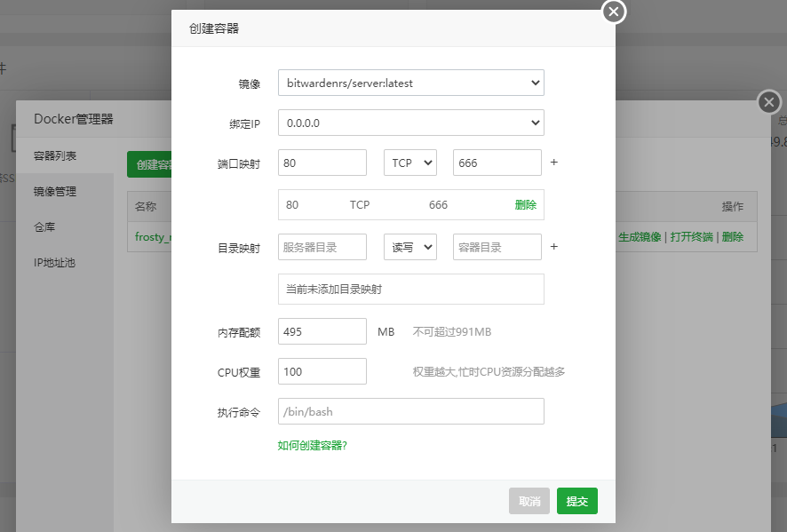Open the image selection dropdown
Viewport: 787px width, 532px height.
pos(410,83)
